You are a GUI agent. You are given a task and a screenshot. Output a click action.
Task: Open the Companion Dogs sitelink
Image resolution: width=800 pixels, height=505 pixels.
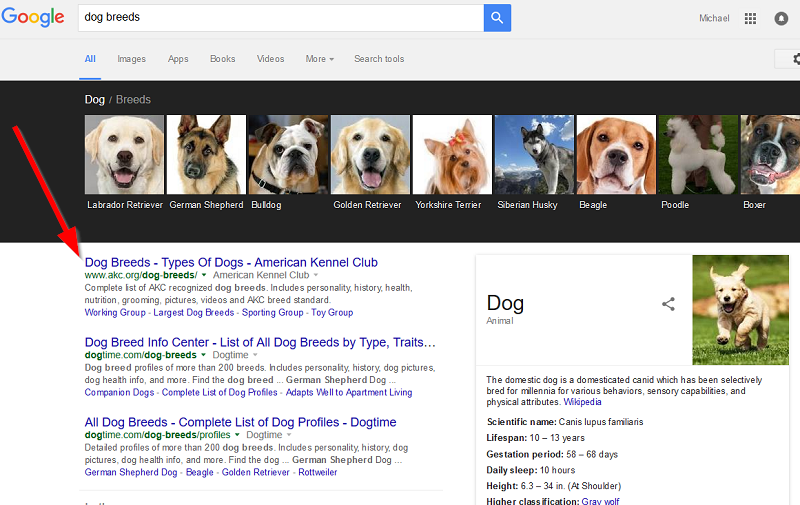pyautogui.click(x=119, y=392)
